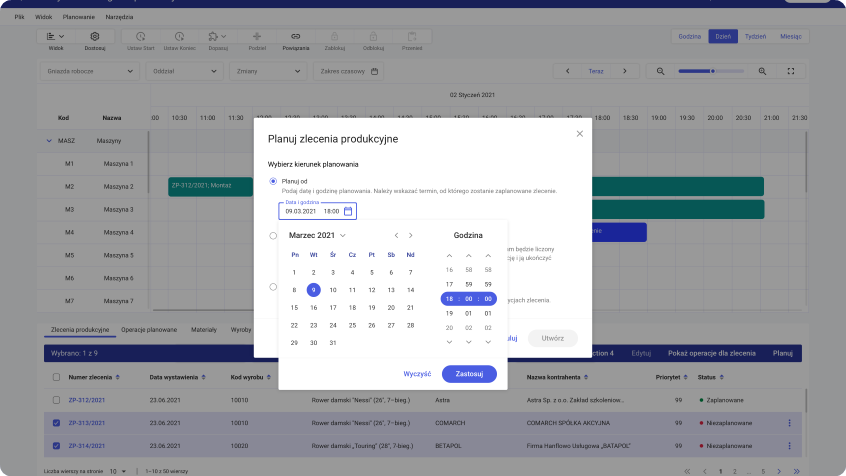Viewport: 846px width, 476px height.
Task: Increase the seconds with up arrow
Action: [488, 256]
